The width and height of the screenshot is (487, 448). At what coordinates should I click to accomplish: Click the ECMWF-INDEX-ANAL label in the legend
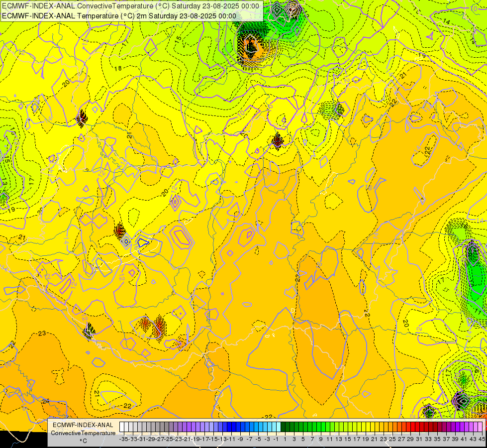(83, 425)
